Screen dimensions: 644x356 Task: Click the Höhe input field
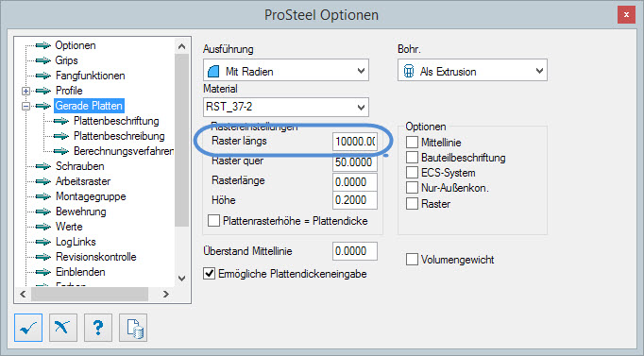click(x=355, y=200)
